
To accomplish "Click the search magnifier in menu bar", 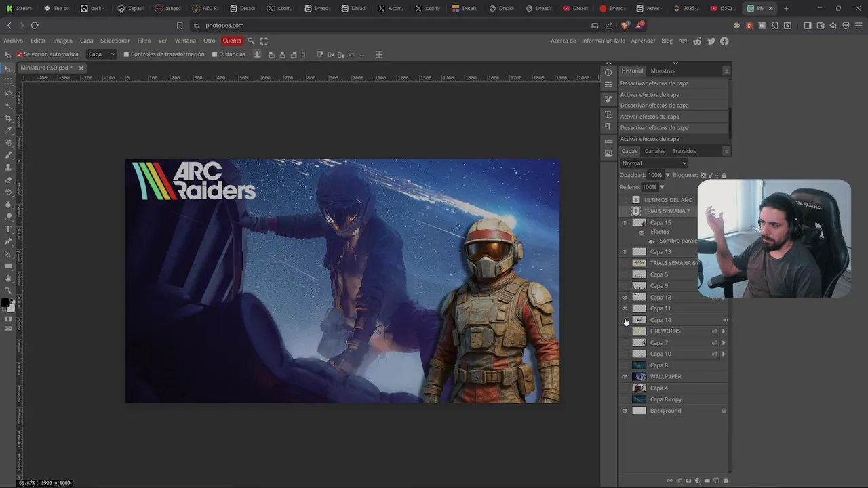I will point(251,41).
